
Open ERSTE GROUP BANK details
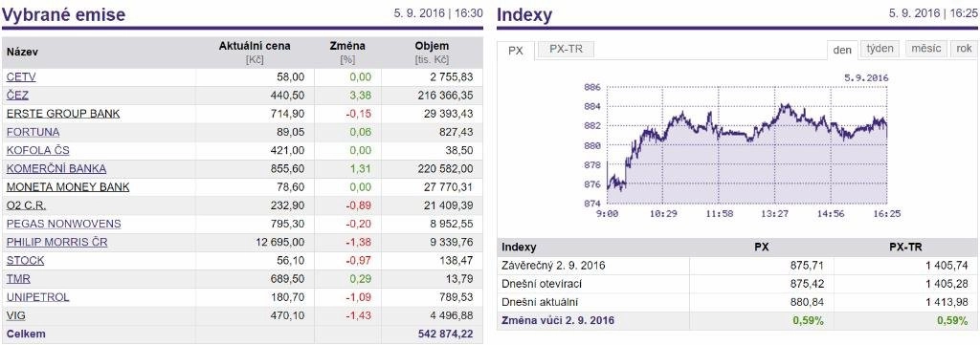point(63,114)
